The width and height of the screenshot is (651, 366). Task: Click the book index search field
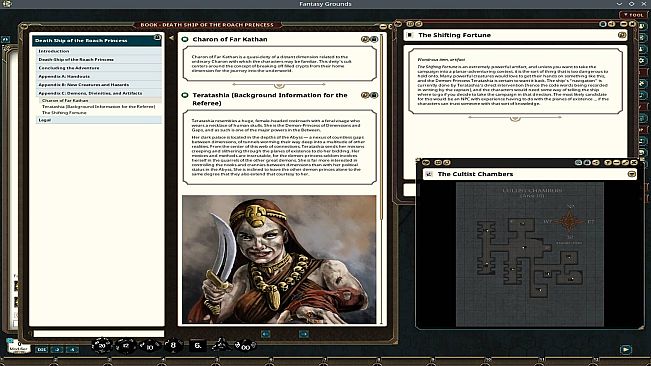99,333
